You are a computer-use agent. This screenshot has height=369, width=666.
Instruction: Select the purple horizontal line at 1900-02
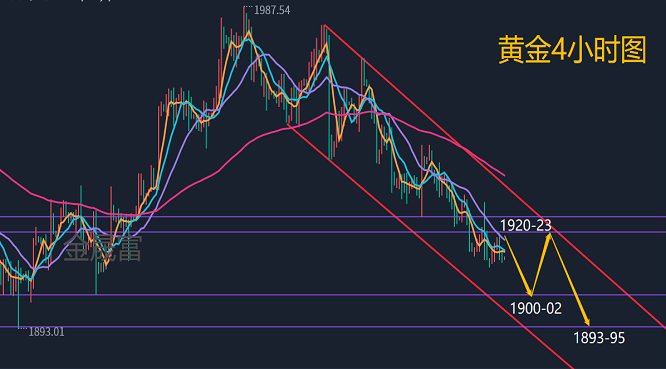click(333, 295)
